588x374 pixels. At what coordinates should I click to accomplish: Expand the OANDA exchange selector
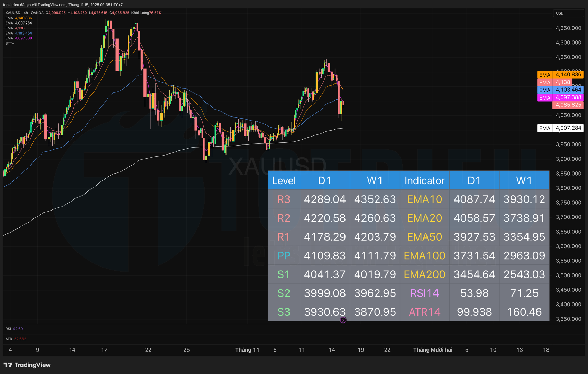37,12
